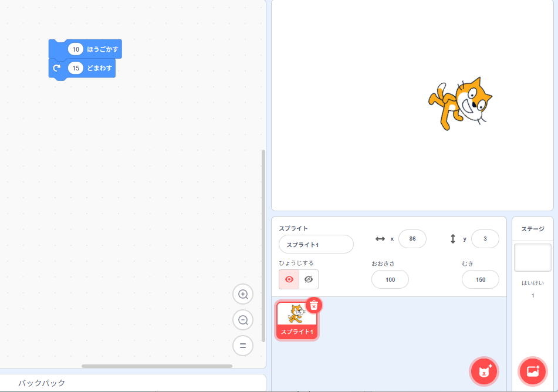Delete スプライト1 with trash icon
The width and height of the screenshot is (558, 392).
(x=313, y=306)
